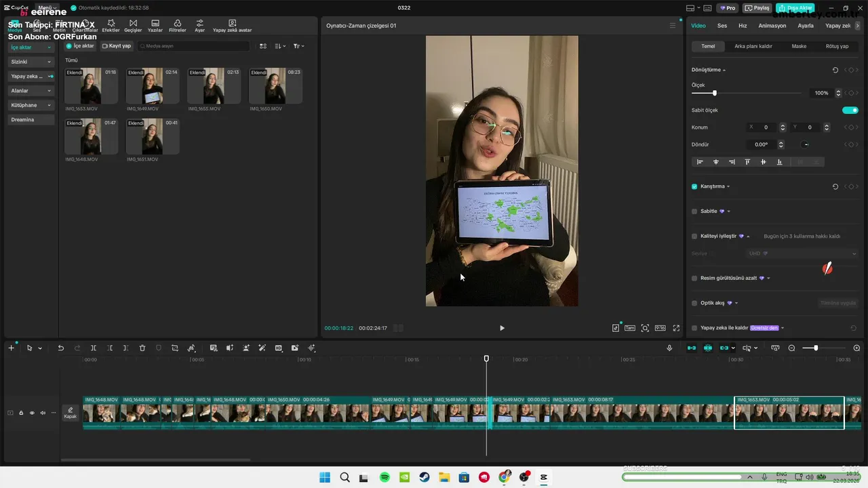Expand the İçe aktar sidebar section

pos(31,47)
